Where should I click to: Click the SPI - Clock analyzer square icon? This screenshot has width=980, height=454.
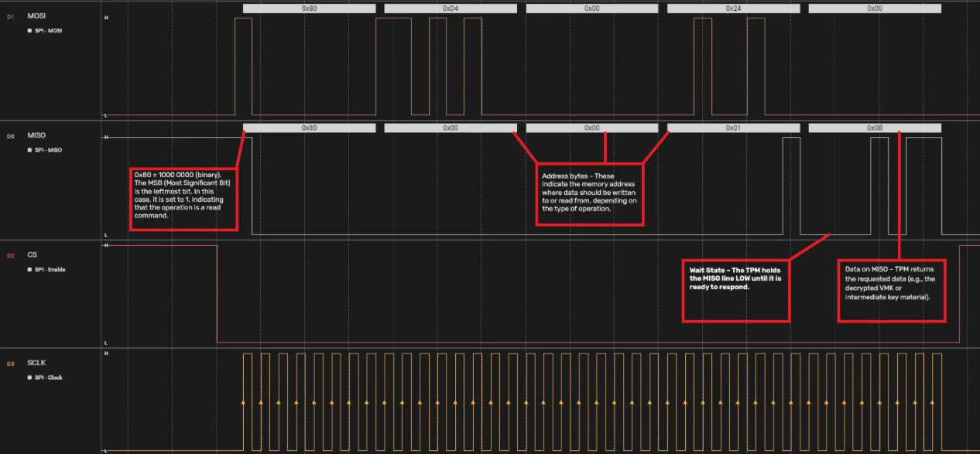tap(29, 377)
